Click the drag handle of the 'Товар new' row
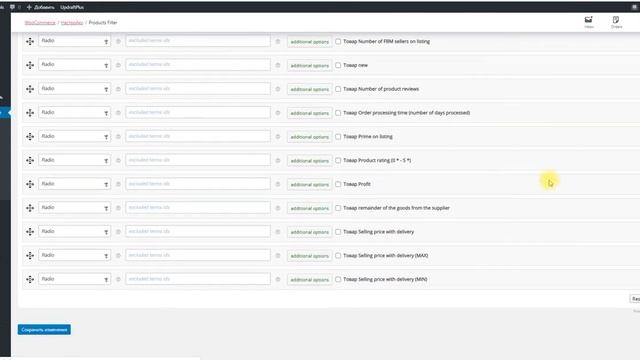This screenshot has width=640, height=360. pyautogui.click(x=30, y=65)
